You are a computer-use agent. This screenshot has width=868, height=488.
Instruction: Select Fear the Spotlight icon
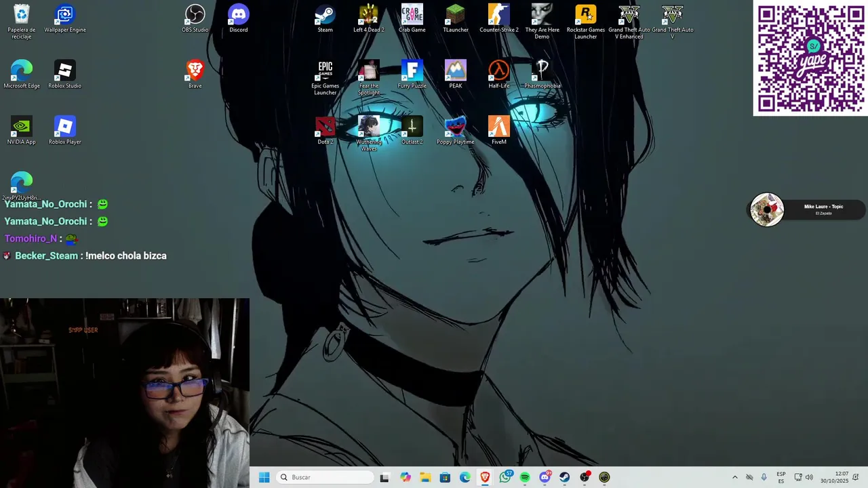(369, 77)
